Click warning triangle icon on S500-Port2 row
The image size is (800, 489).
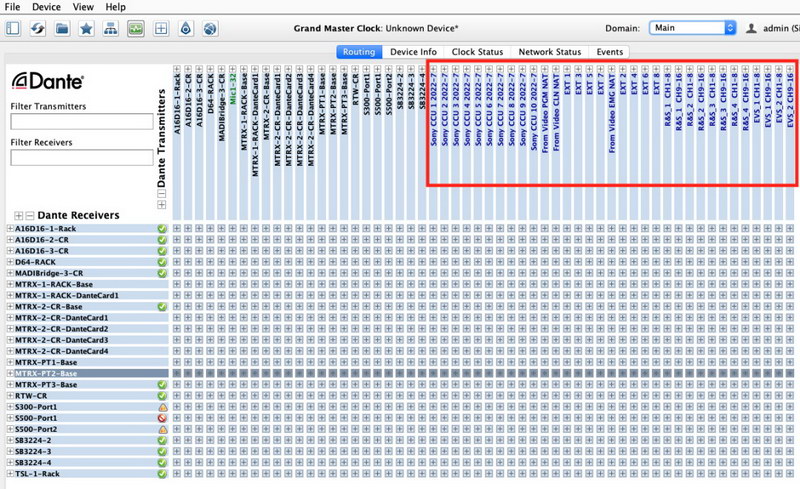(x=162, y=429)
